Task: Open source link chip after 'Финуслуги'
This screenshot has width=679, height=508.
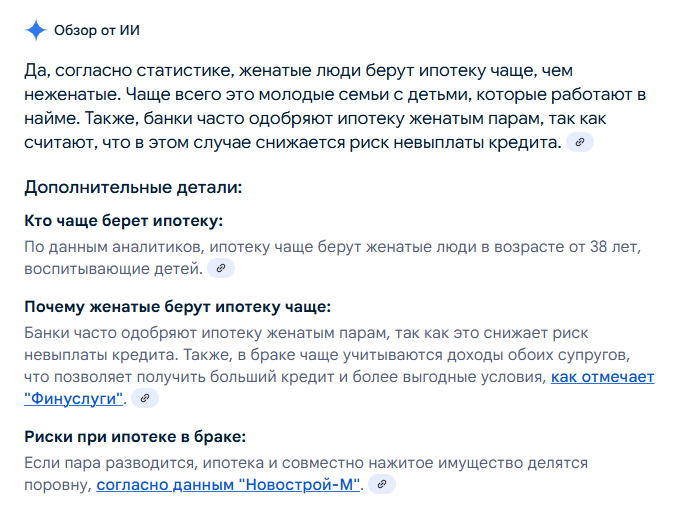Action: click(x=145, y=398)
